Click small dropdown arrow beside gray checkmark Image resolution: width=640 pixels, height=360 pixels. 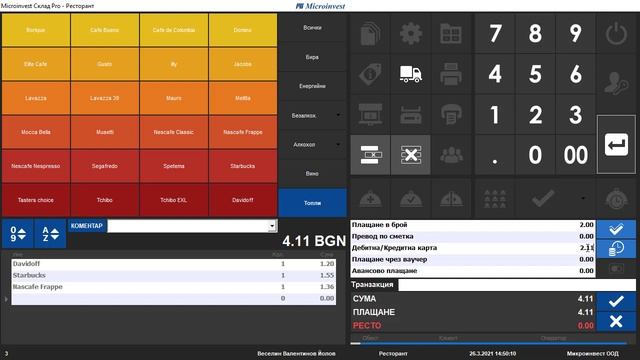tap(583, 198)
